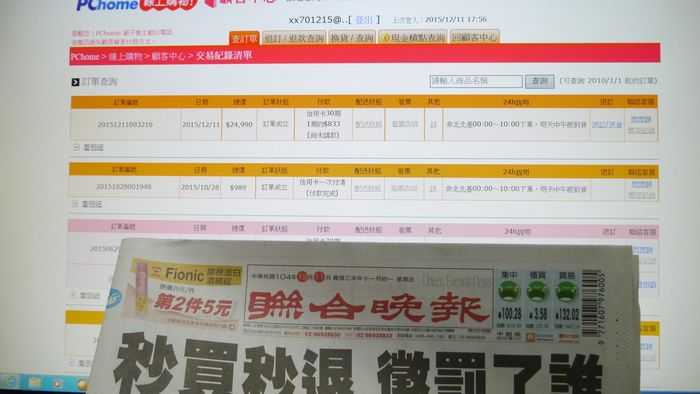Expand details under the pink-header order
The image size is (700, 394).
click(73, 295)
